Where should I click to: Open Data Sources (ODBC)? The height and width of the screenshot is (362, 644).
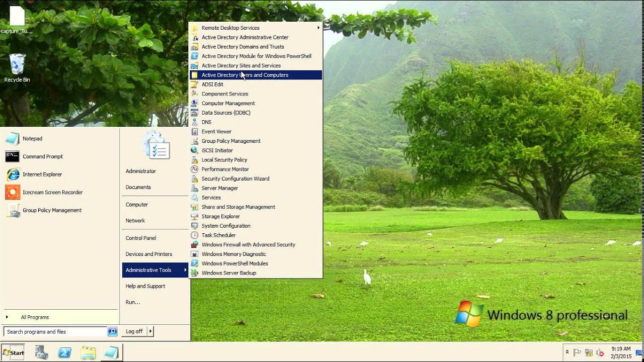coord(256,113)
